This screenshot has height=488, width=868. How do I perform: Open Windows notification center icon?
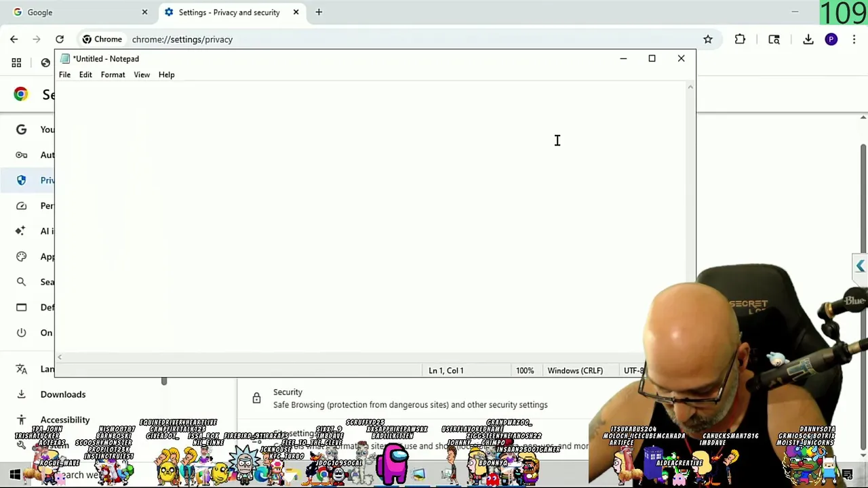(847, 474)
